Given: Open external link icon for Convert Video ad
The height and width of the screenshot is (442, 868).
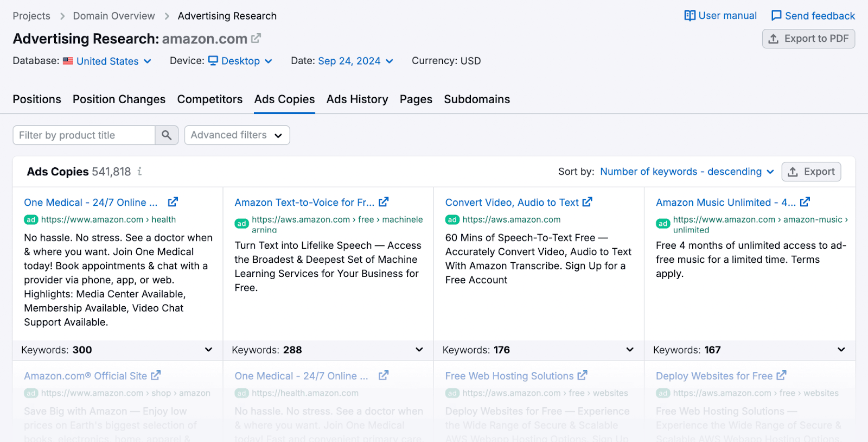Looking at the screenshot, I should (x=587, y=202).
